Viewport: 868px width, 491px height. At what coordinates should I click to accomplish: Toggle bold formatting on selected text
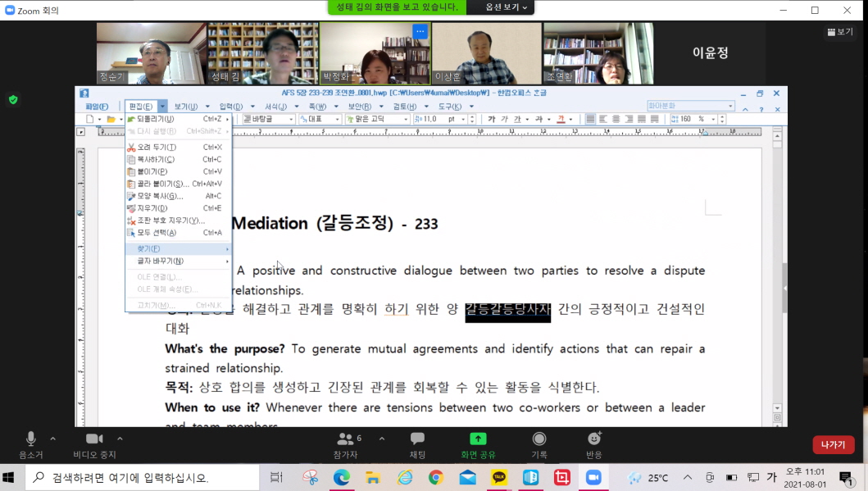coord(492,120)
